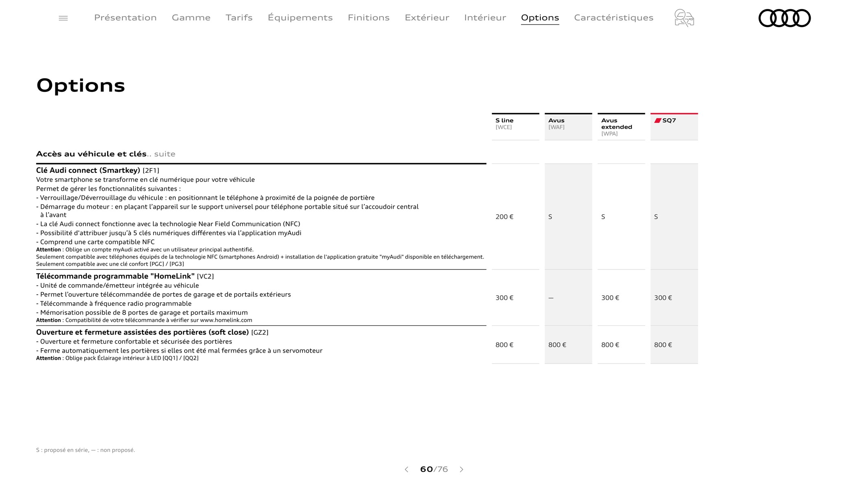Viewport: 868px width, 488px height.
Task: Click the SQ7 column header
Action: pos(674,126)
